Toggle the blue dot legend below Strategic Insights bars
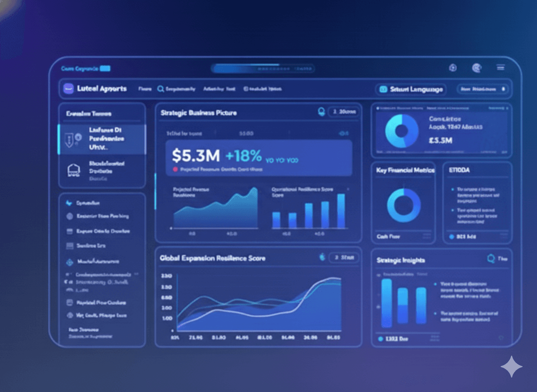Screen dimensions: 537x392 pos(380,338)
